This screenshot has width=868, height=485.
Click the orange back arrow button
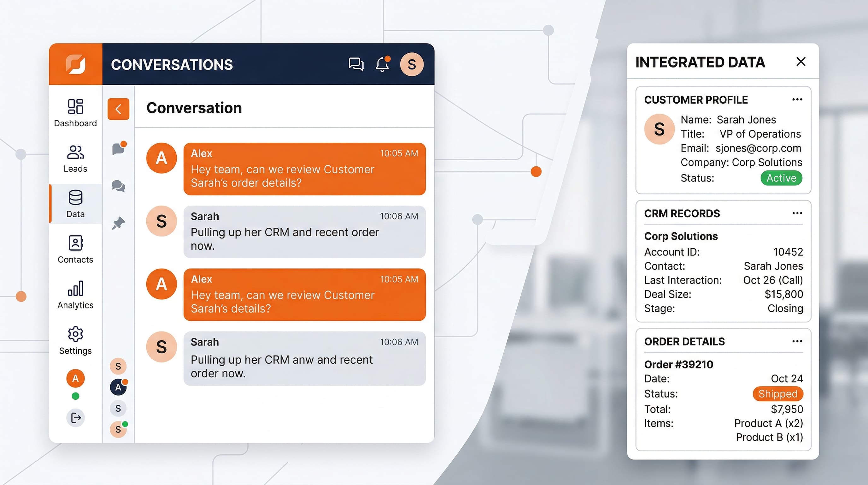coord(118,109)
